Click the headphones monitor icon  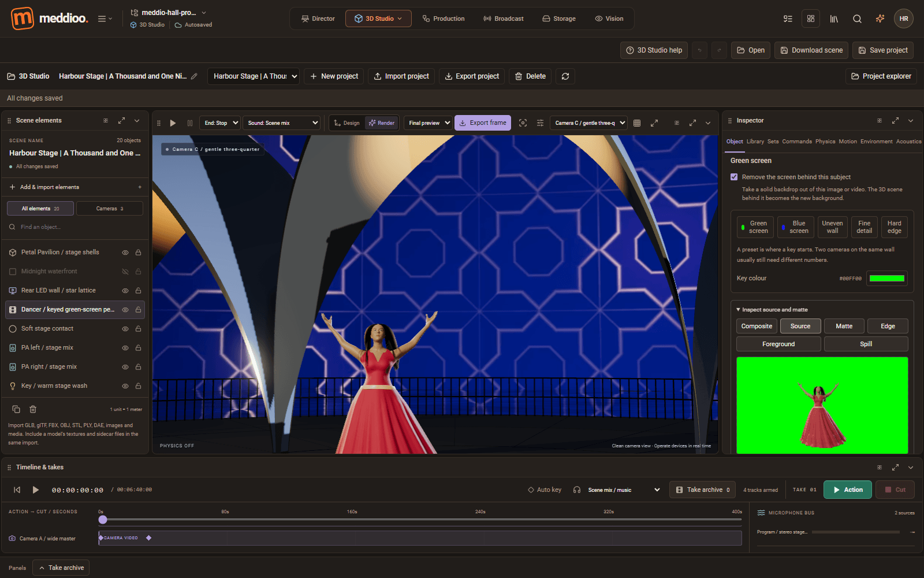point(576,490)
